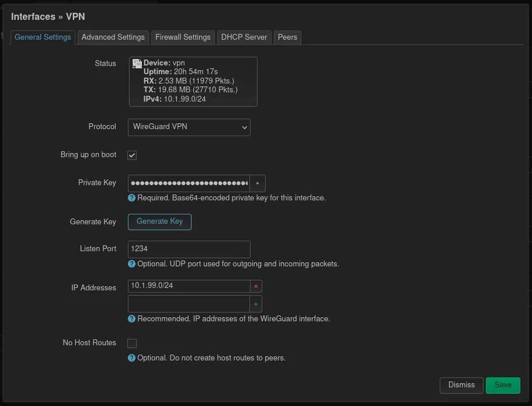Viewport: 532px width, 406px height.
Task: Click the Protocol dropdown chevron
Action: pyautogui.click(x=244, y=127)
